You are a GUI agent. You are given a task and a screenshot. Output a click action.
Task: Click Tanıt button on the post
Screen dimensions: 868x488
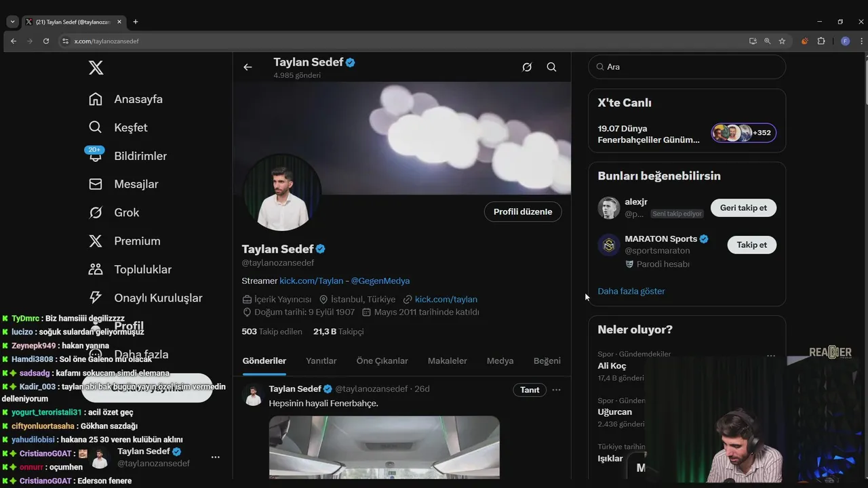click(530, 390)
